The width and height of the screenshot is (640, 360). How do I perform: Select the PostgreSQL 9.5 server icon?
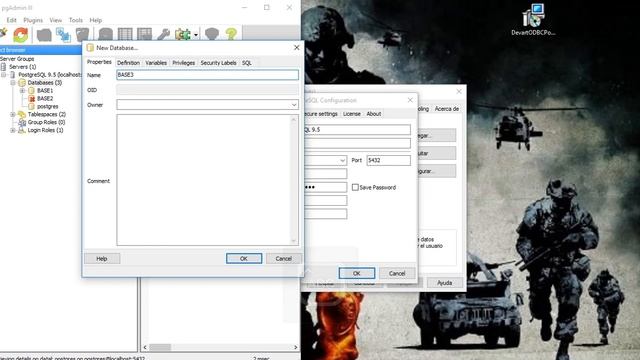pyautogui.click(x=13, y=75)
